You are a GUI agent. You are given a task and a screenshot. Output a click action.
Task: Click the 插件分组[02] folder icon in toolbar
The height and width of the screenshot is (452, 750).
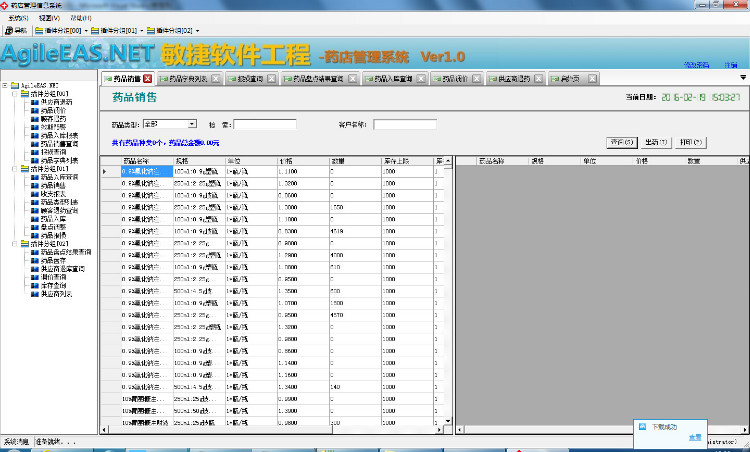coord(151,31)
